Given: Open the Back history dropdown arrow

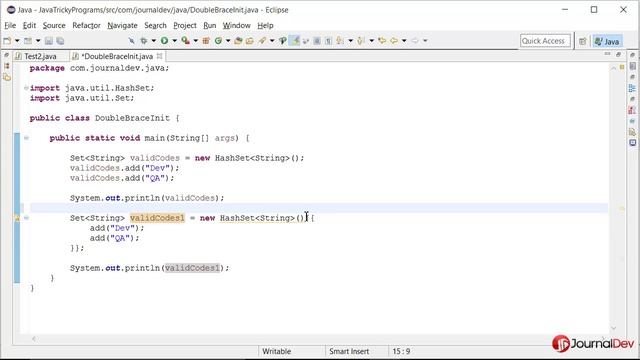Looking at the screenshot, I should [404, 41].
